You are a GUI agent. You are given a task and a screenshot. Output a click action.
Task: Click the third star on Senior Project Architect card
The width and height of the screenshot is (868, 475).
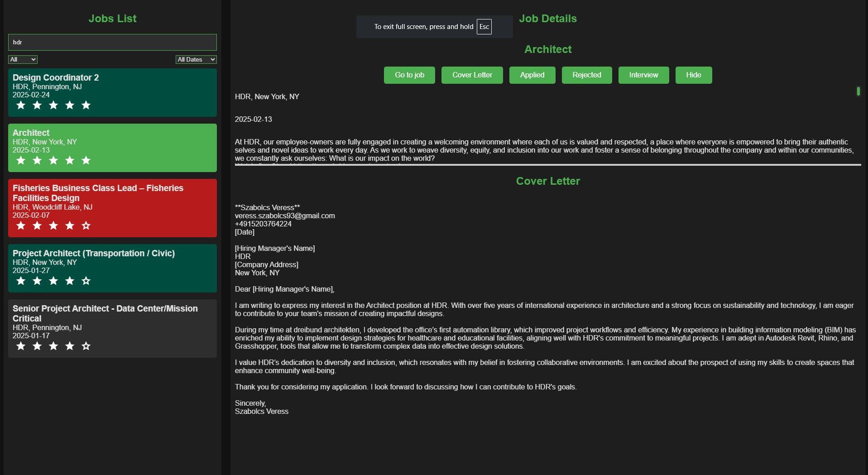click(53, 346)
